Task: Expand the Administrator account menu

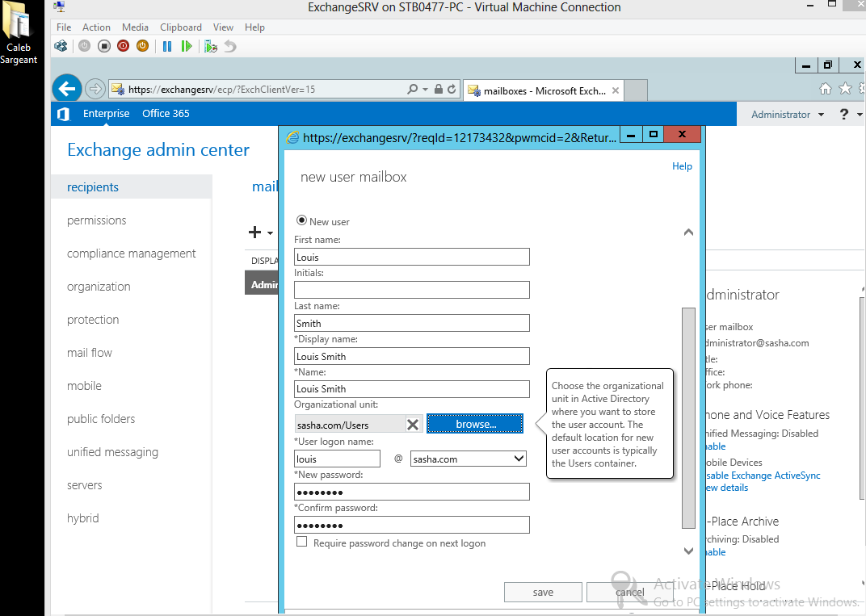Action: click(787, 115)
